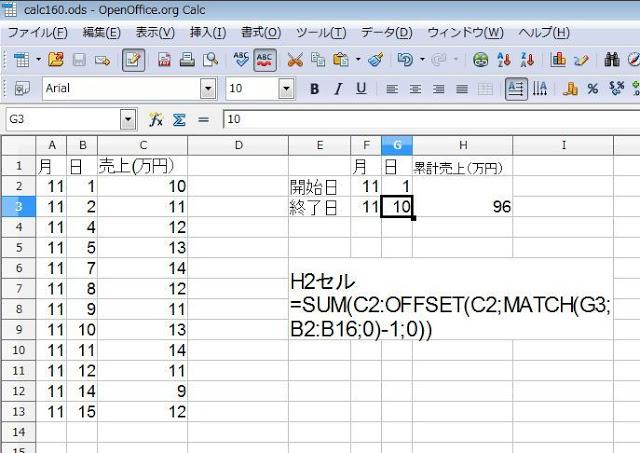Toggle AutoSpellcheck button
The height and width of the screenshot is (453, 640).
click(x=265, y=60)
